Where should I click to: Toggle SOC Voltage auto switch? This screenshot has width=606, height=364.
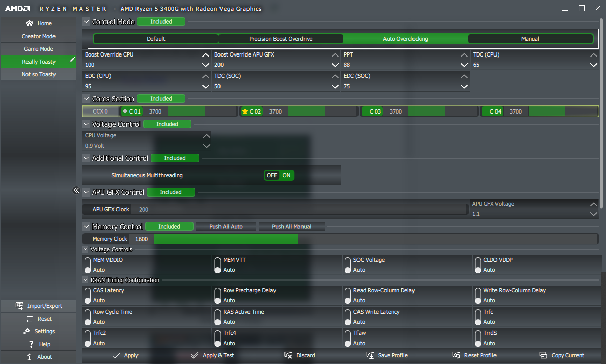point(348,265)
